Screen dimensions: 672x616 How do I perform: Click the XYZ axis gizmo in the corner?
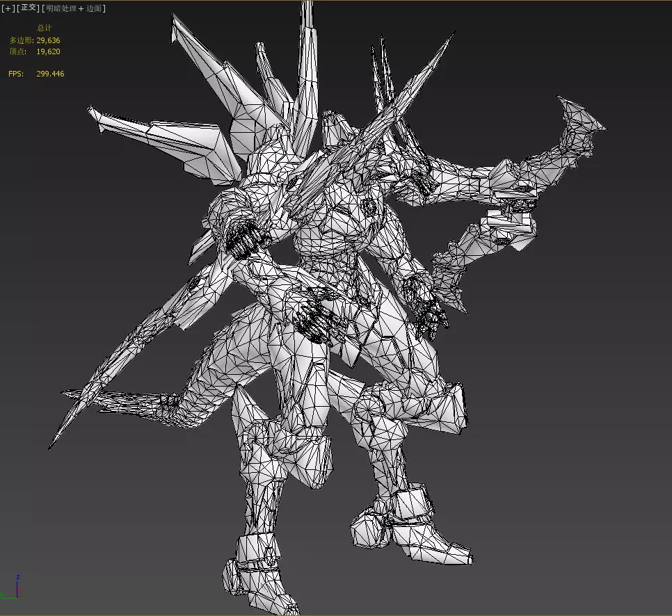click(x=10, y=587)
